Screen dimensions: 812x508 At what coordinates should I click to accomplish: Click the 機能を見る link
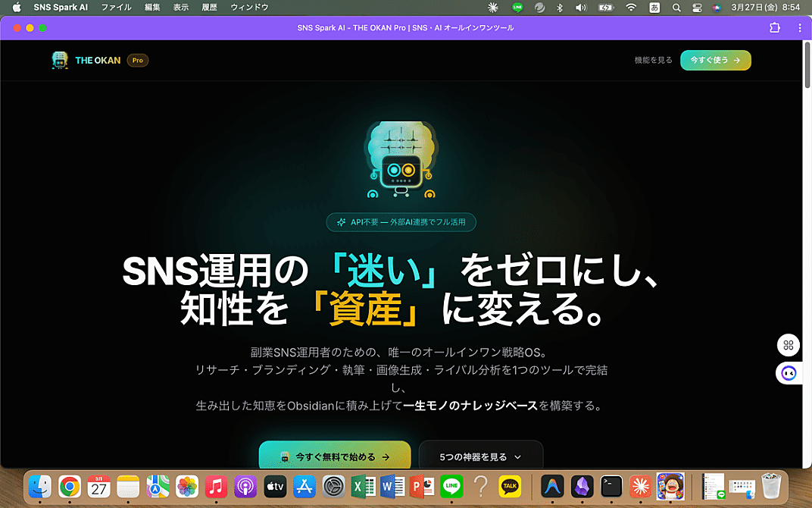(653, 60)
